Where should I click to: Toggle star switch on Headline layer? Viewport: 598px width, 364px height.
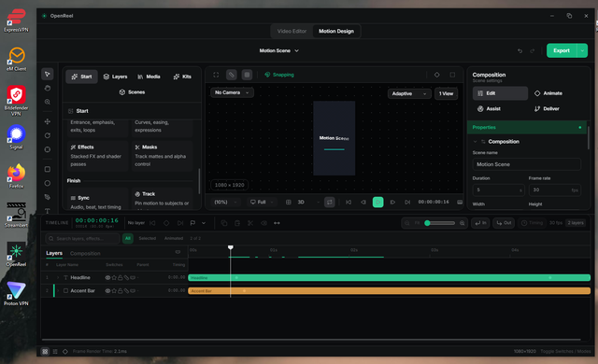point(114,278)
